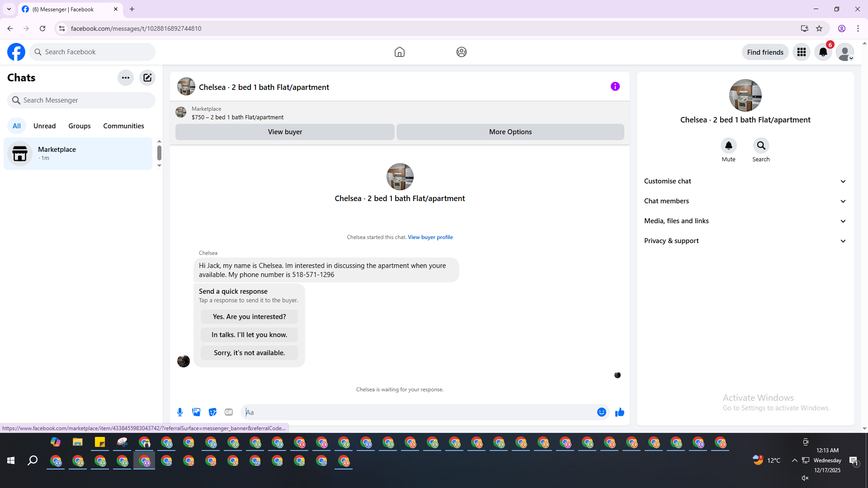View site information icon in address bar
The height and width of the screenshot is (488, 868).
pos(62,28)
